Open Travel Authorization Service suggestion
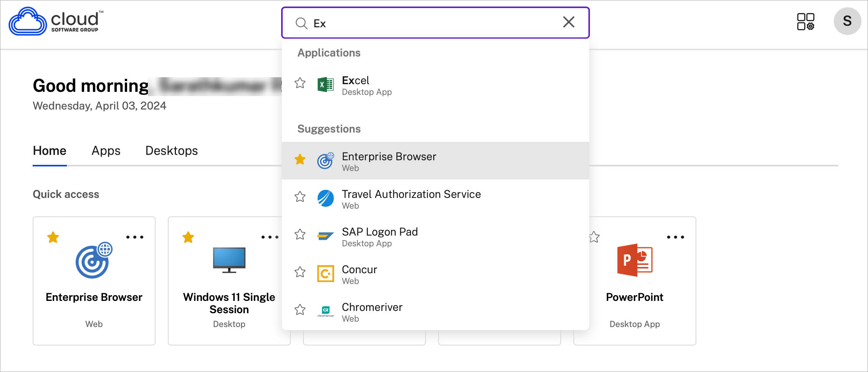The image size is (868, 372). (x=436, y=198)
